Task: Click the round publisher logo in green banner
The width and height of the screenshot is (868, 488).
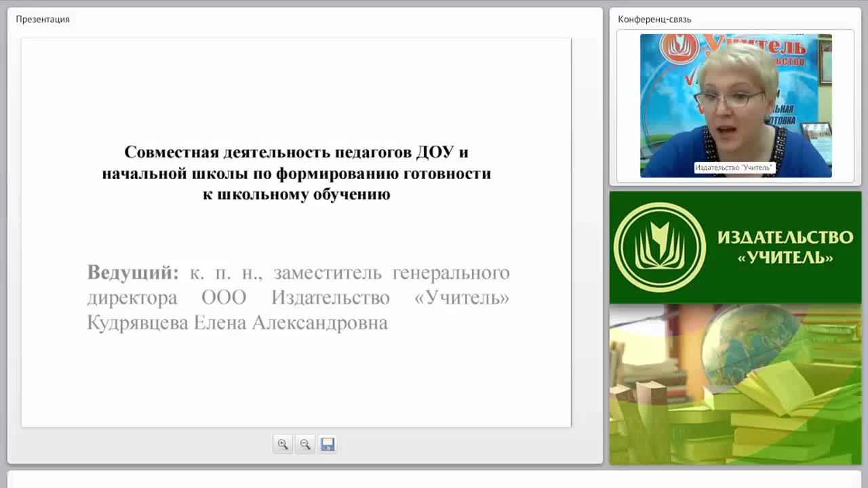Action: [660, 247]
